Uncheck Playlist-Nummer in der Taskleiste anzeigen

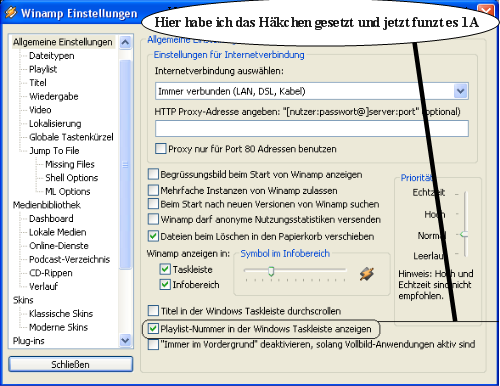click(x=153, y=329)
